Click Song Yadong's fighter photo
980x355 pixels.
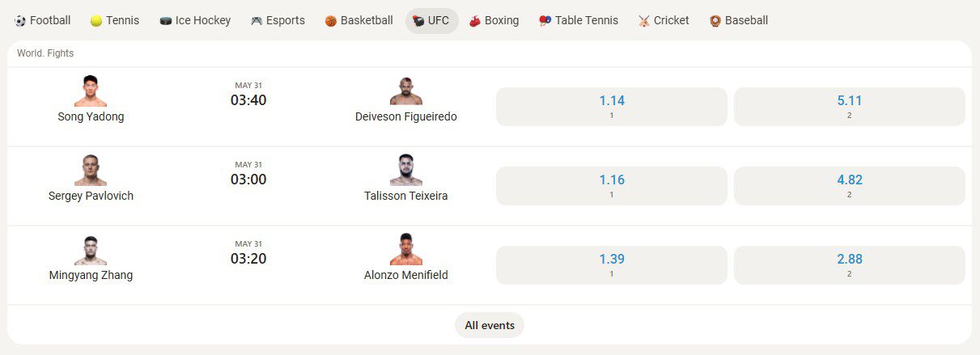pos(91,91)
